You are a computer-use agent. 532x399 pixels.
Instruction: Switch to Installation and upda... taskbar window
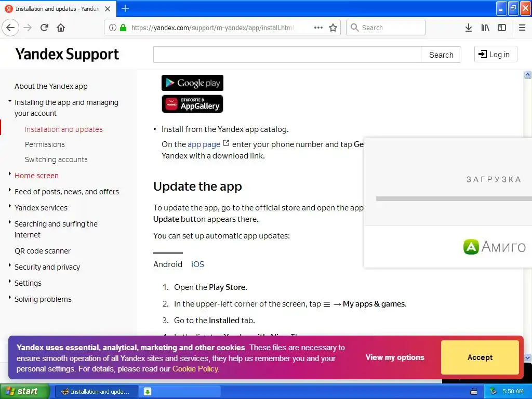pos(96,392)
